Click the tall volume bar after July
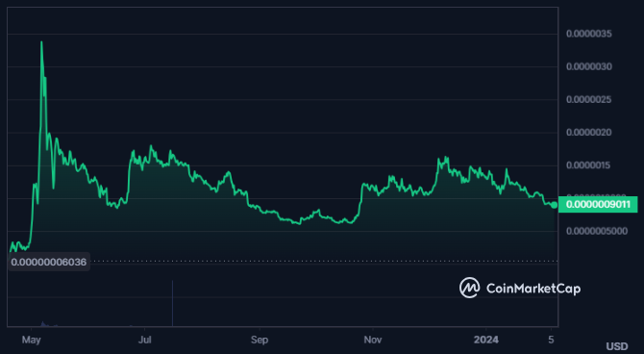The height and width of the screenshot is (354, 644). [172, 303]
